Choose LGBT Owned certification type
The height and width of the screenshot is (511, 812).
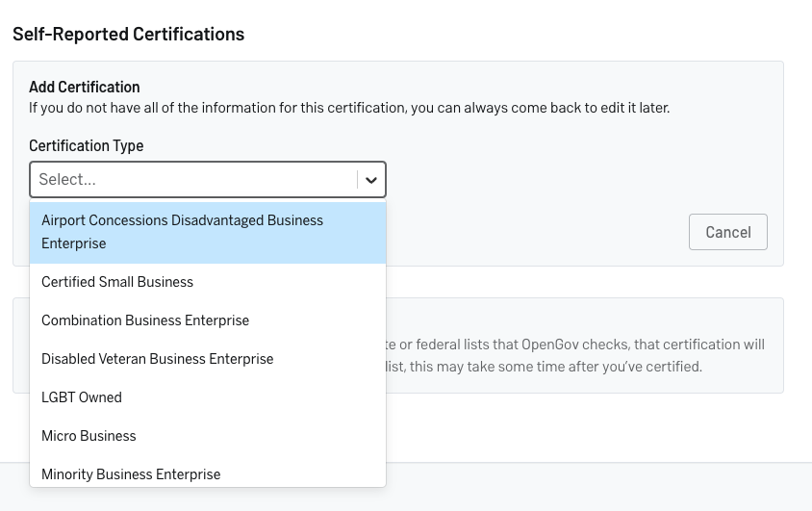point(208,397)
